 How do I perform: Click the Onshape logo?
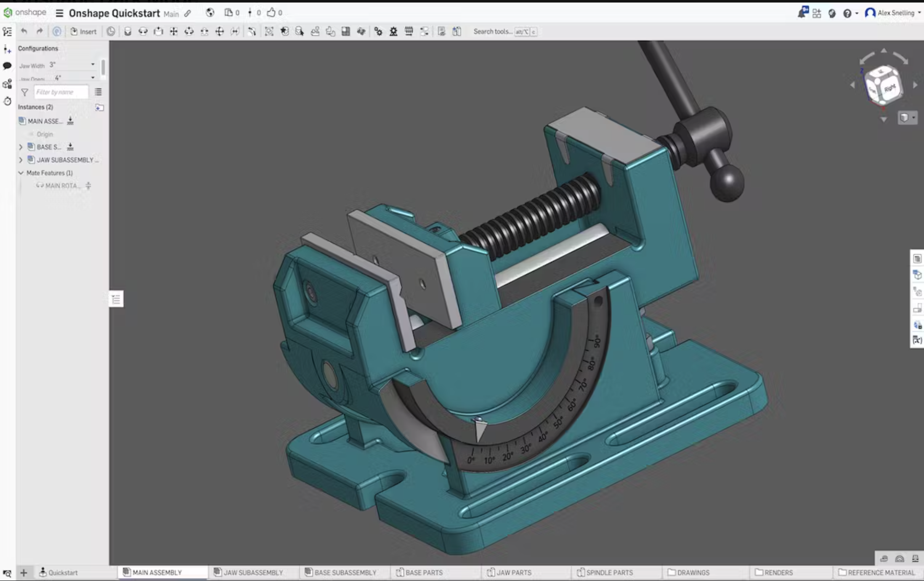pyautogui.click(x=25, y=13)
